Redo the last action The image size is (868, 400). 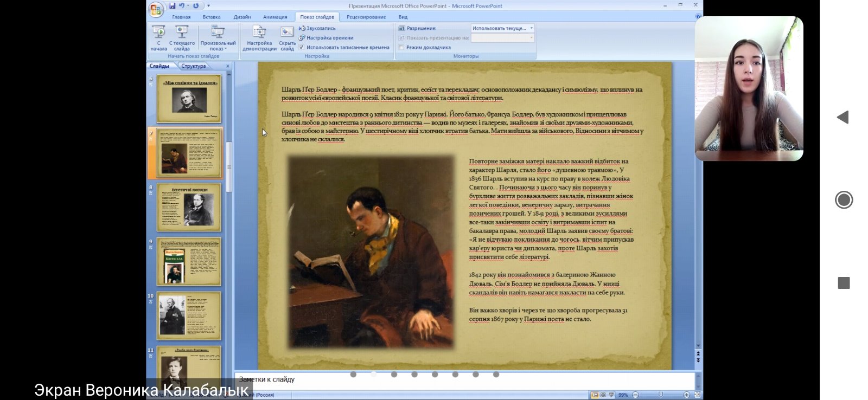click(196, 6)
